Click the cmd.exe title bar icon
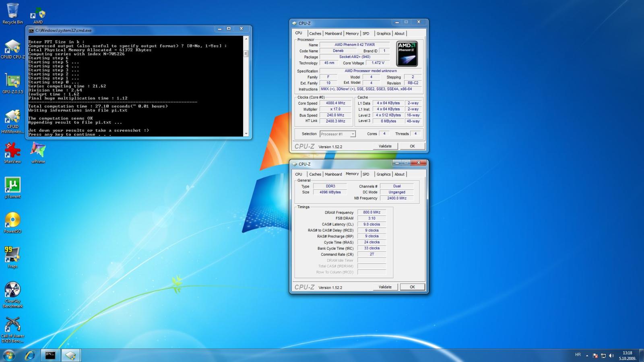Screen dimensions: 644x362 pos(31,30)
